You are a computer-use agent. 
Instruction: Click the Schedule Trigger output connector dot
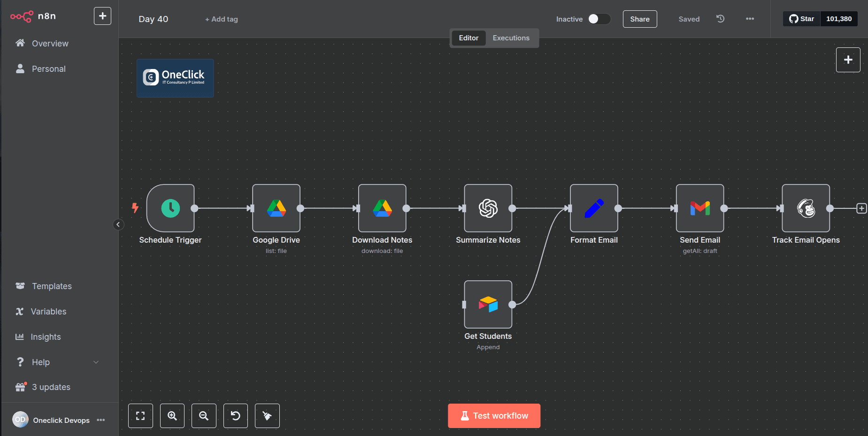click(x=194, y=208)
